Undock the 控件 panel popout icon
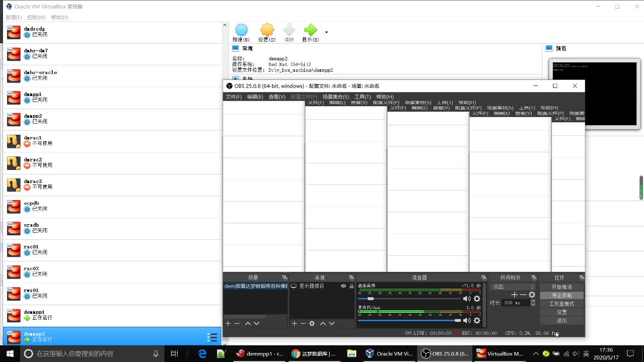The image size is (644, 362). (x=582, y=278)
